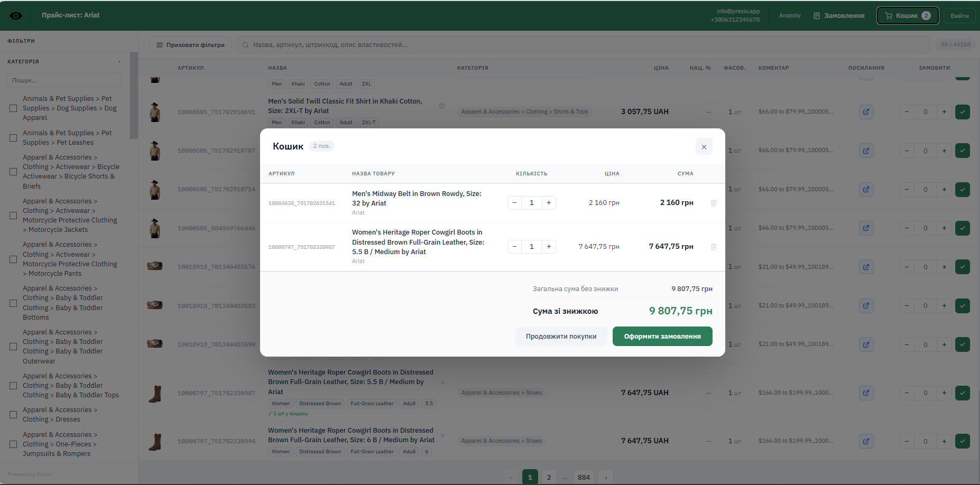Screen dimensions: 980x485
Task: Go to last page 884
Action: tap(584, 477)
